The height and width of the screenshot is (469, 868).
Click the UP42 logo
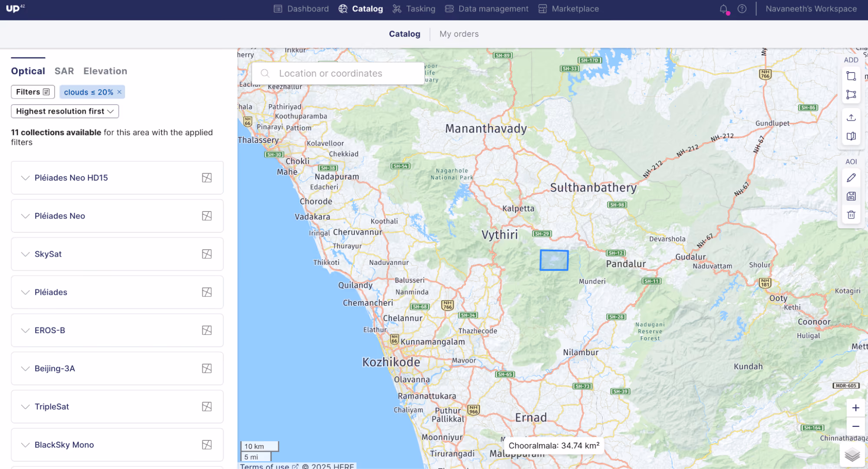[16, 8]
